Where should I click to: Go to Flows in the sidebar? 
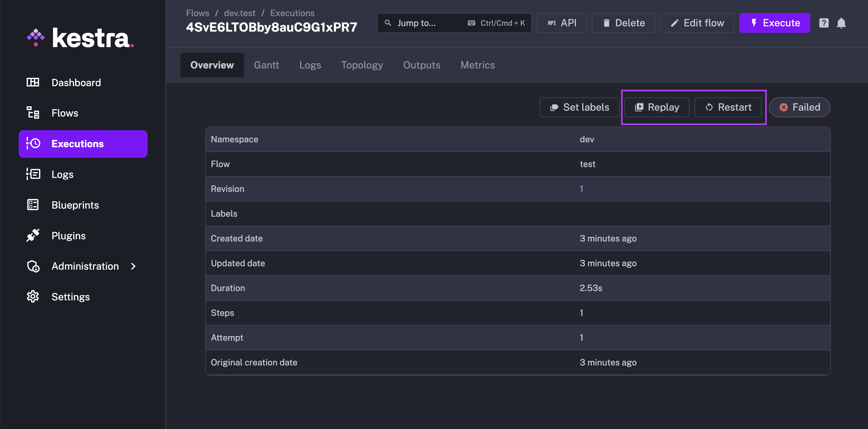[64, 113]
